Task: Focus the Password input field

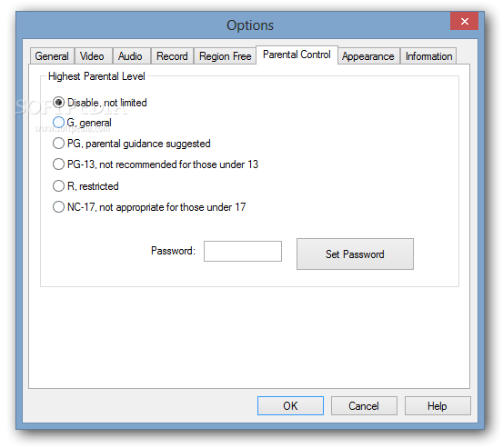Action: tap(243, 251)
